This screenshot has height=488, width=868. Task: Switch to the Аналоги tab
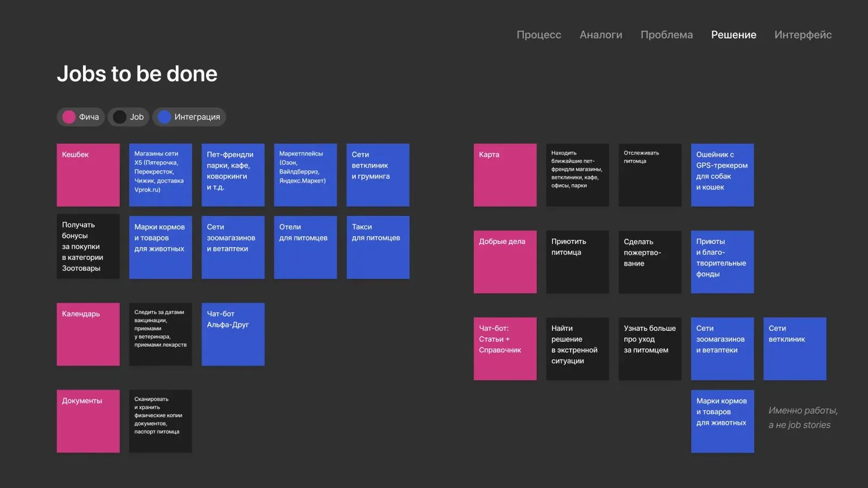[601, 35]
